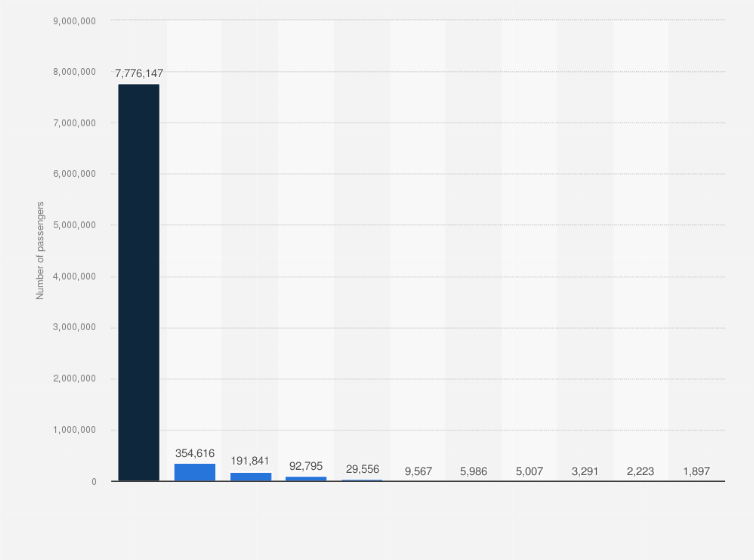Click the y-axis tick 0

pyautogui.click(x=94, y=482)
